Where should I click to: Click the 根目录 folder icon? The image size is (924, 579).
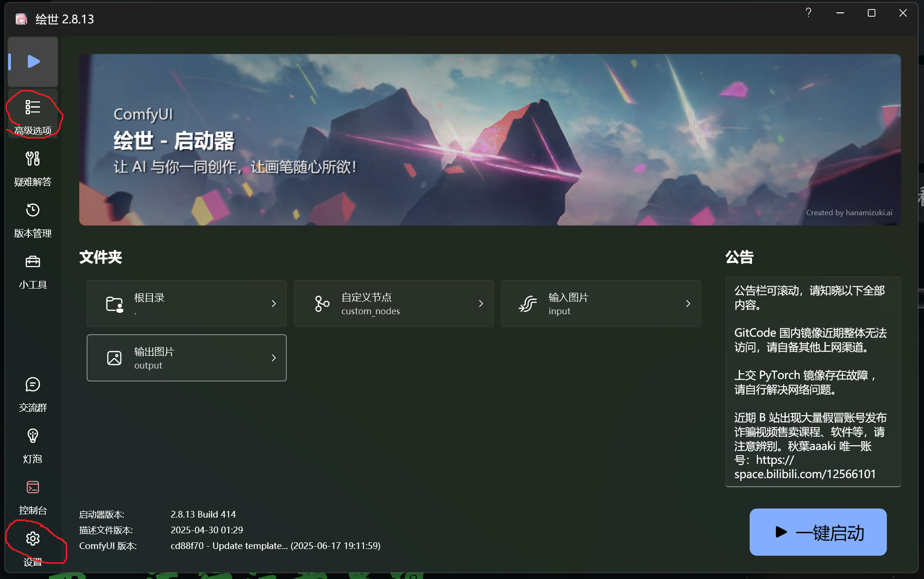114,304
